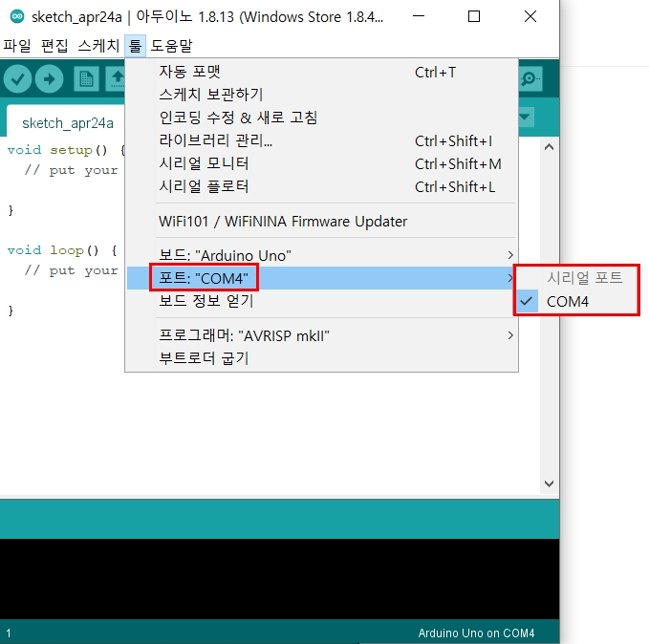
Task: Expand 포트: "COM4" submenu
Action: click(x=322, y=278)
